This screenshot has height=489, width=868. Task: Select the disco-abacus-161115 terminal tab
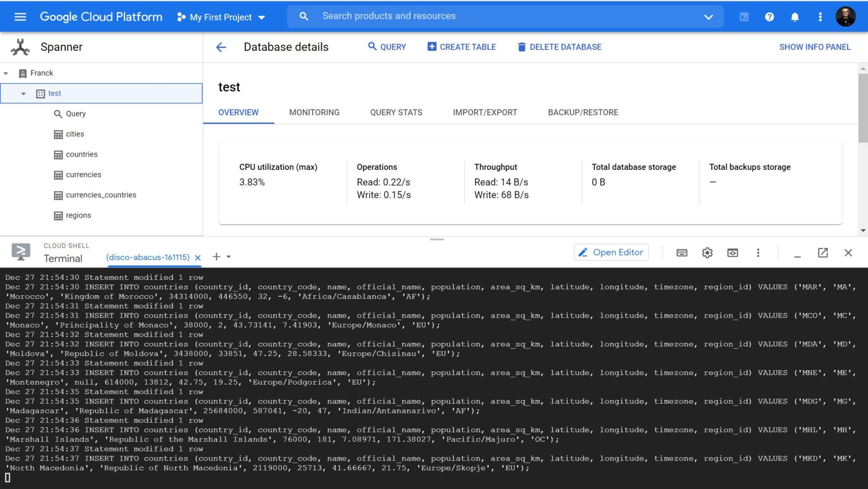click(x=147, y=257)
